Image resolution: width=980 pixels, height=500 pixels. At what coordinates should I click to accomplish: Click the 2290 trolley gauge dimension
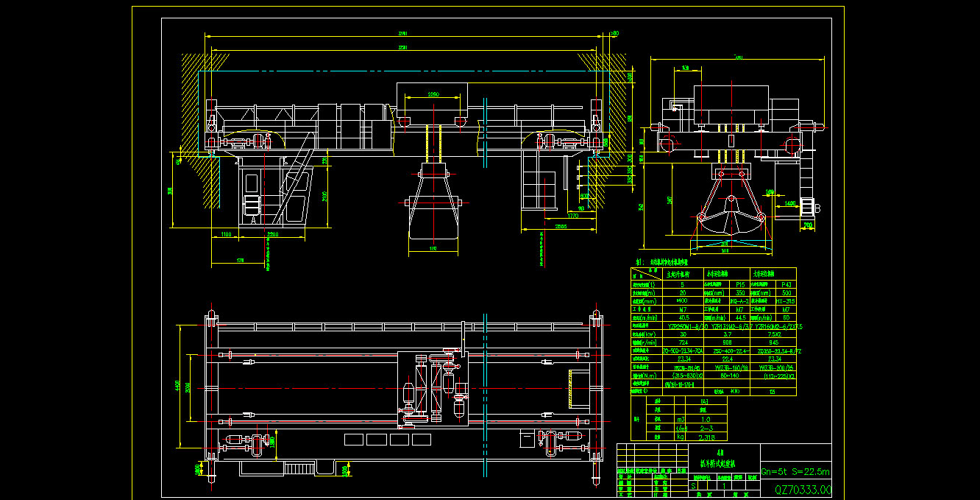pyautogui.click(x=433, y=95)
